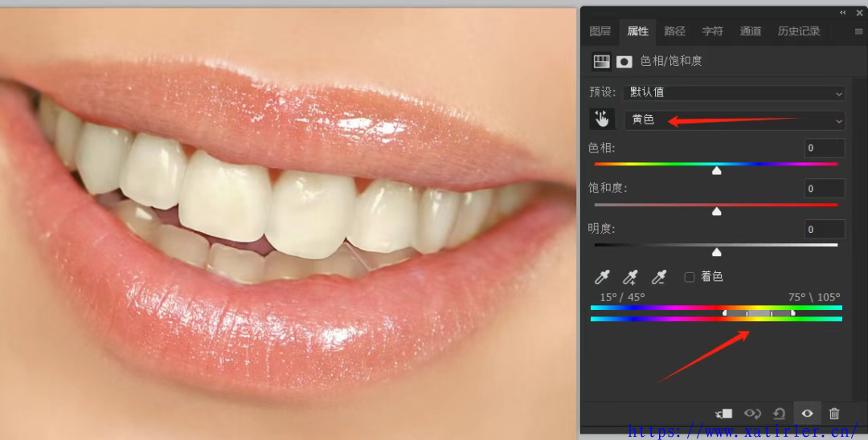Reset adjustment to defaults icon
The height and width of the screenshot is (440, 868).
[779, 414]
